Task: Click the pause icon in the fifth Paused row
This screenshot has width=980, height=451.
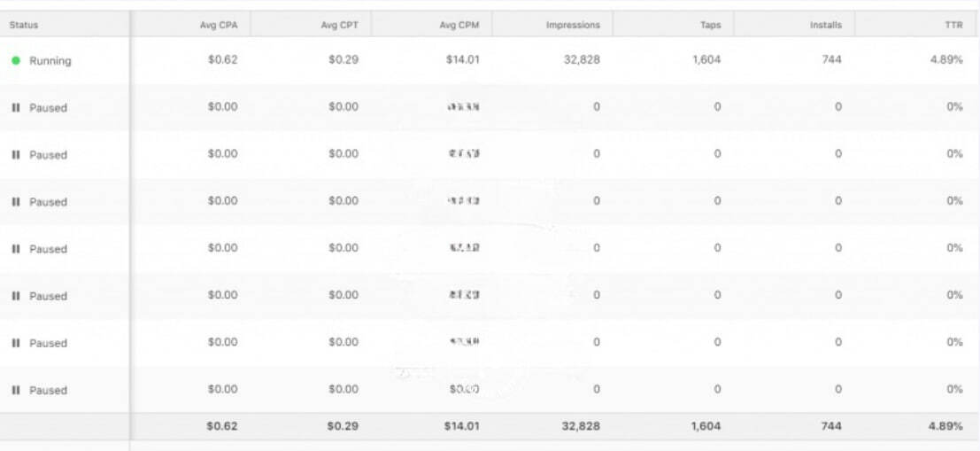Action: (16, 296)
